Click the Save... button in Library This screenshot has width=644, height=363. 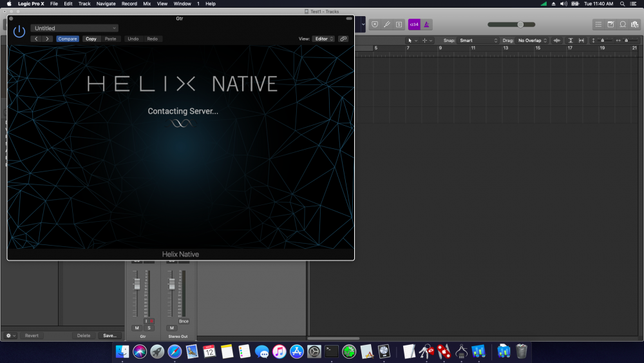pos(109,335)
